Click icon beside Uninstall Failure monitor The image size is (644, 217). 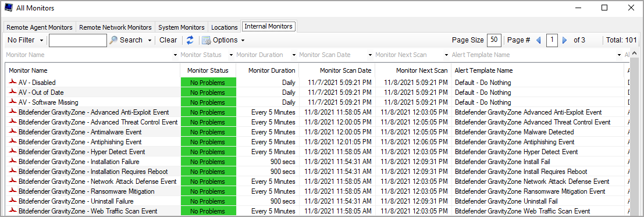13,201
